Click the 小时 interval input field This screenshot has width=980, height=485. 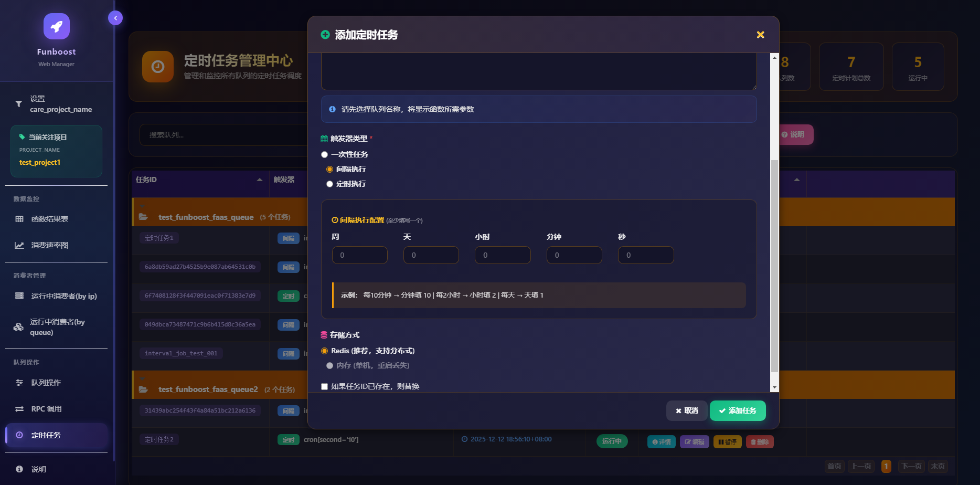503,255
